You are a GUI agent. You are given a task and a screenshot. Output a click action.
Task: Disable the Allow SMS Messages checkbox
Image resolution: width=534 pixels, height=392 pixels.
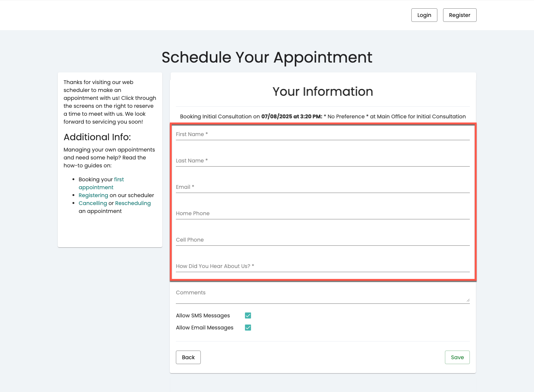click(x=248, y=315)
